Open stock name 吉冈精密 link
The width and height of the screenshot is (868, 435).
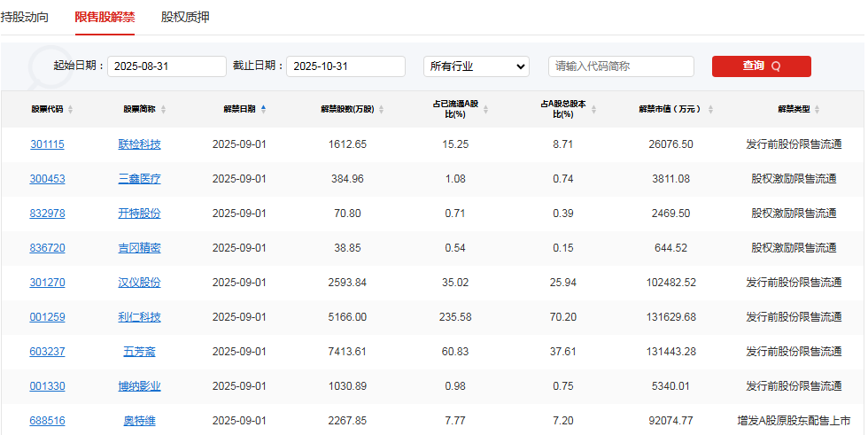(x=140, y=248)
